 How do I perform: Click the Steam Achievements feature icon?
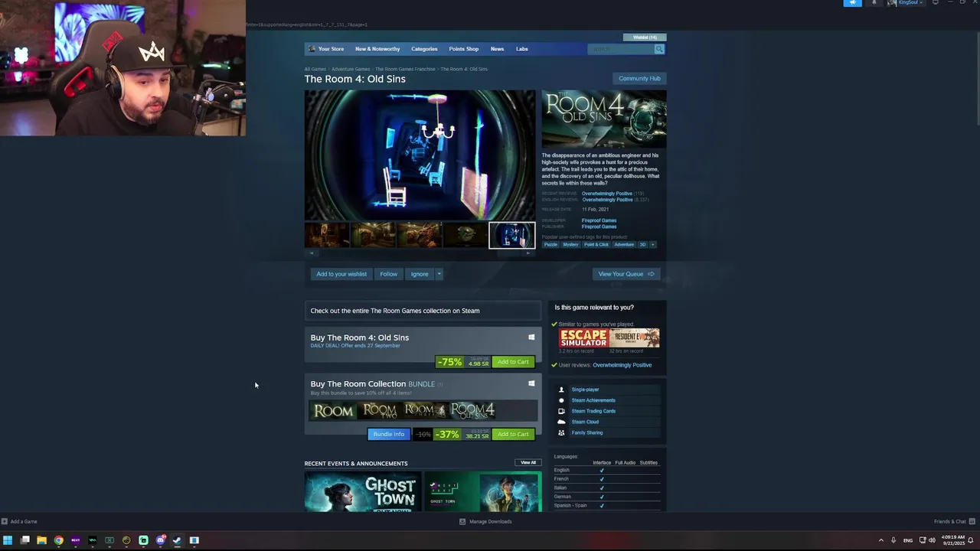click(x=561, y=400)
